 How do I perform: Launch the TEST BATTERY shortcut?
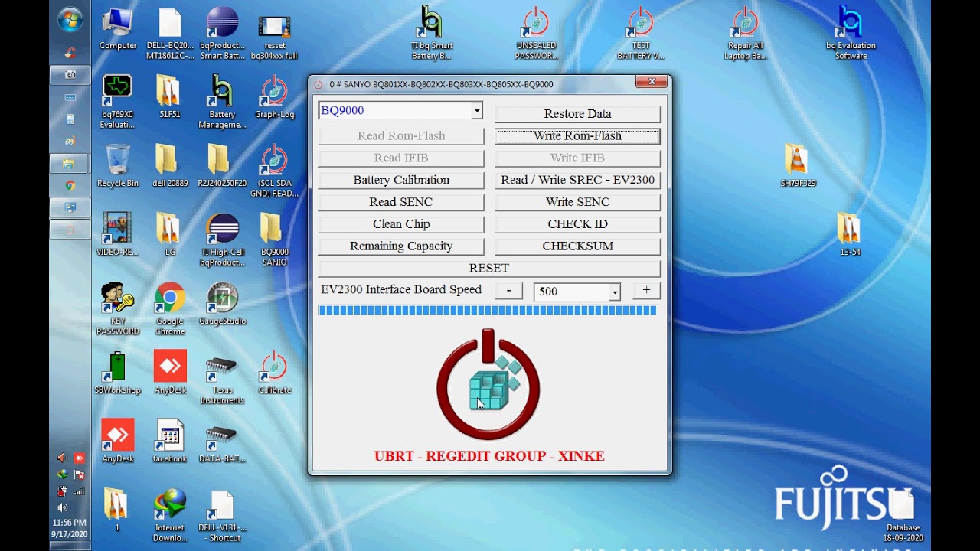tap(641, 33)
